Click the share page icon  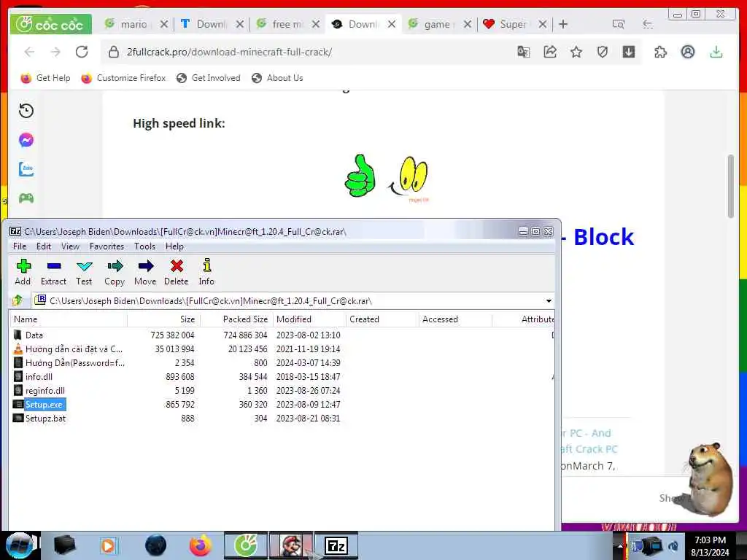[550, 52]
